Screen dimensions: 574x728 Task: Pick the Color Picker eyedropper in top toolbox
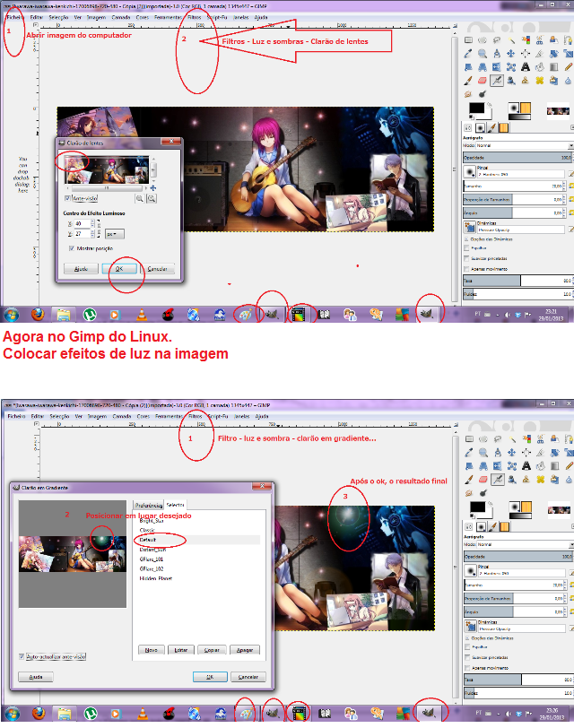click(x=468, y=54)
